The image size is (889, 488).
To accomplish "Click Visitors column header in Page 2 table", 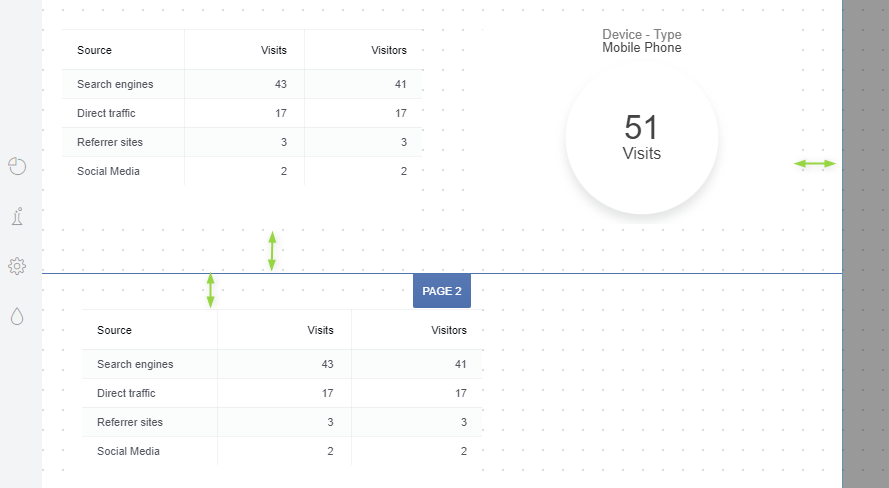I will click(x=448, y=330).
